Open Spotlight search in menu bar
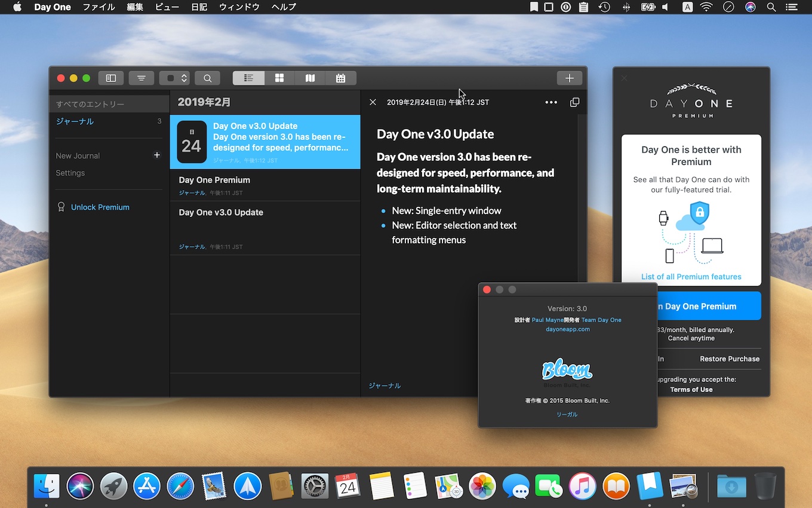This screenshot has height=508, width=812. (771, 7)
